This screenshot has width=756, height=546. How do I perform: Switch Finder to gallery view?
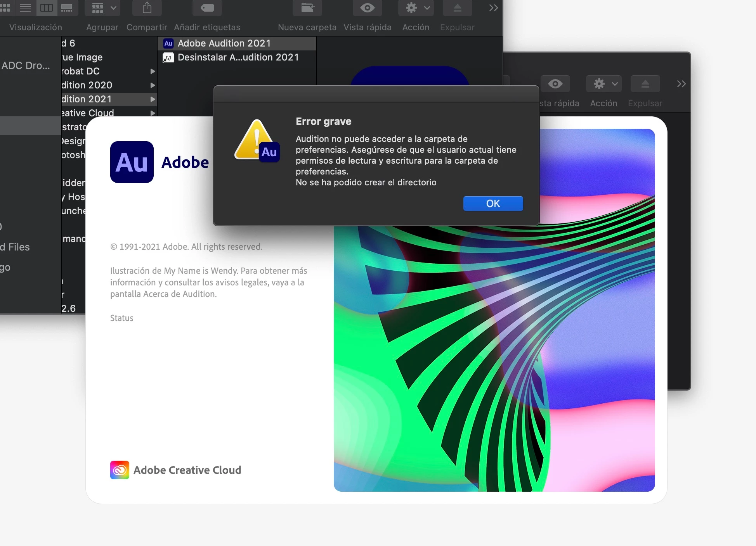[x=67, y=8]
